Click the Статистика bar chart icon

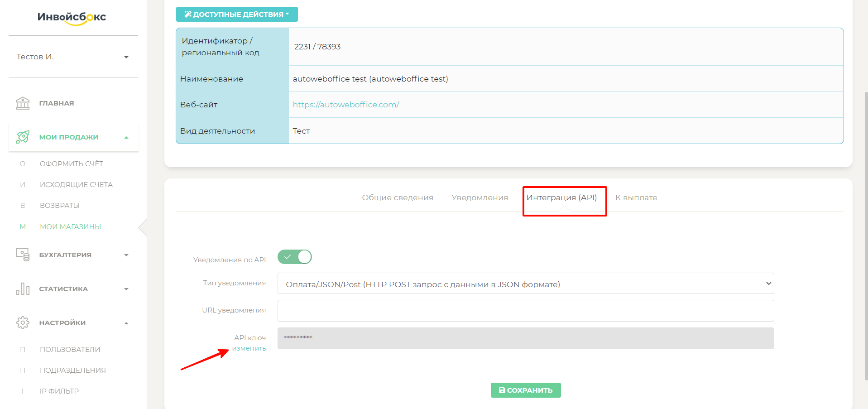click(23, 289)
